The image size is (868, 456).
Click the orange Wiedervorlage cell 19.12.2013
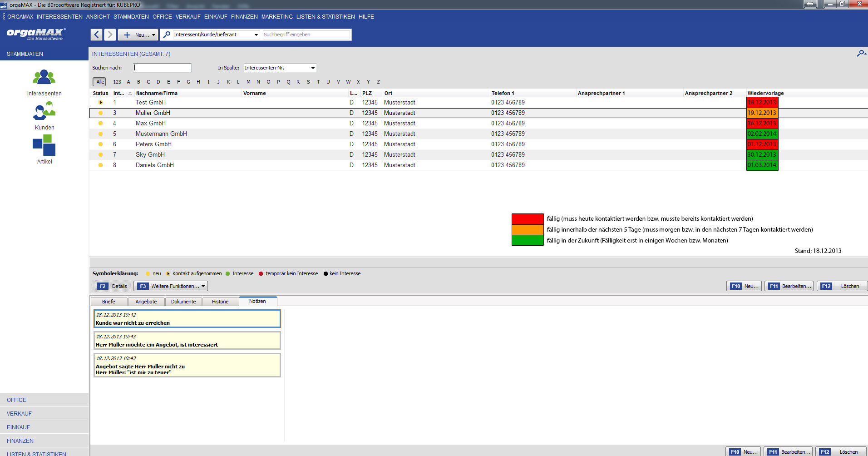coord(762,113)
